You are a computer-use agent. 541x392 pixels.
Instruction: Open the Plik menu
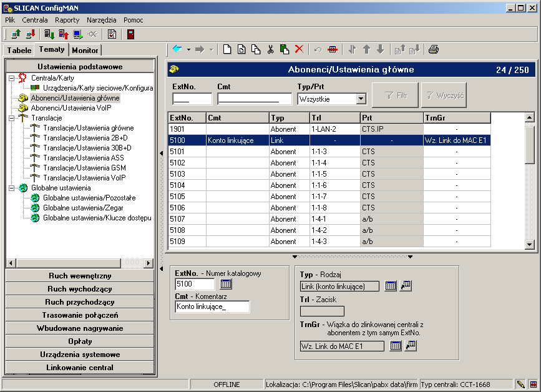10,20
